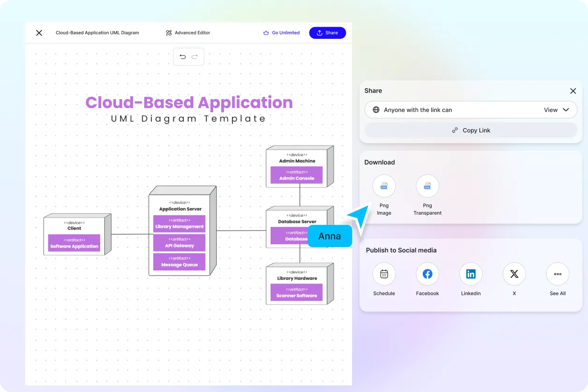Click the blue Share button

[x=327, y=33]
